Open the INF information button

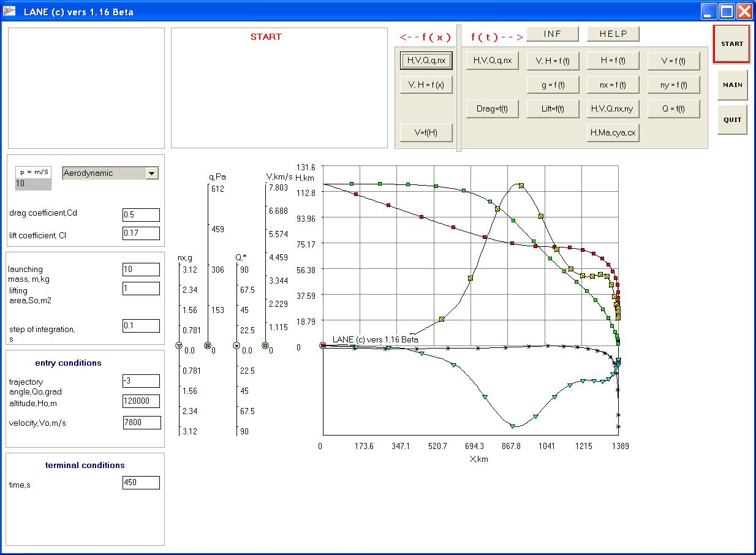pos(553,34)
